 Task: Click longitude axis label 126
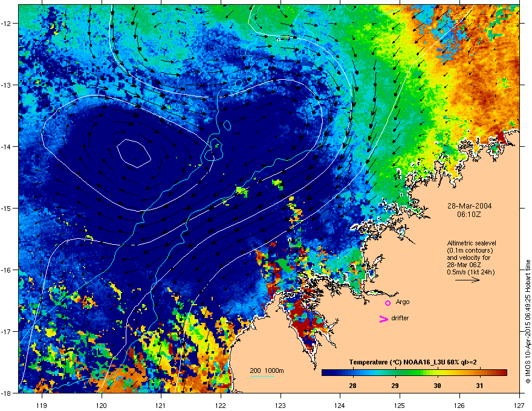(x=459, y=405)
